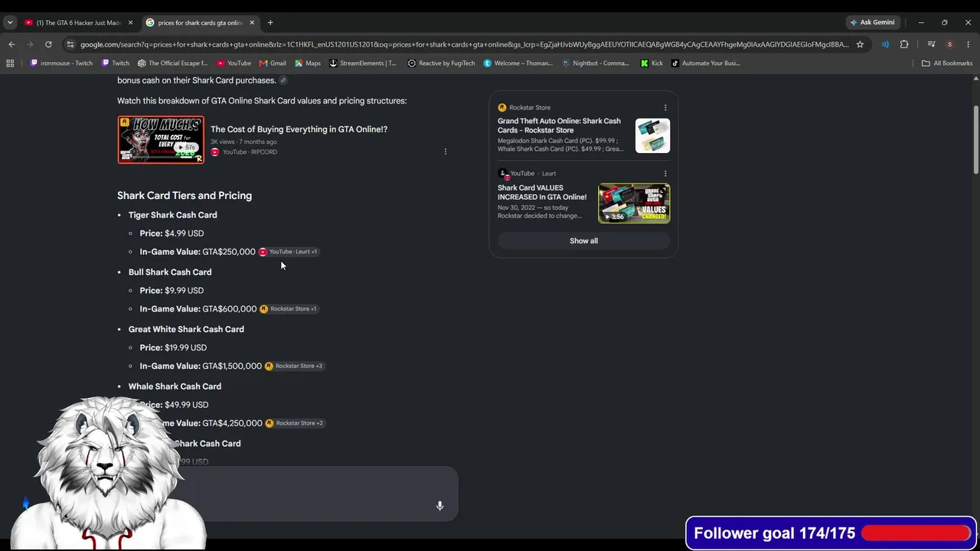Open options menu for the YouTube Leurt result
The image size is (980, 551).
tap(665, 174)
